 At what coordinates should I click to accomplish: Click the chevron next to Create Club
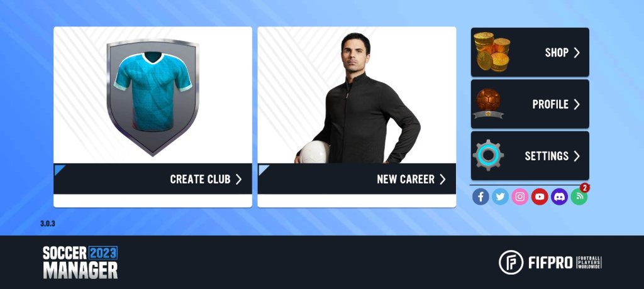[238, 179]
